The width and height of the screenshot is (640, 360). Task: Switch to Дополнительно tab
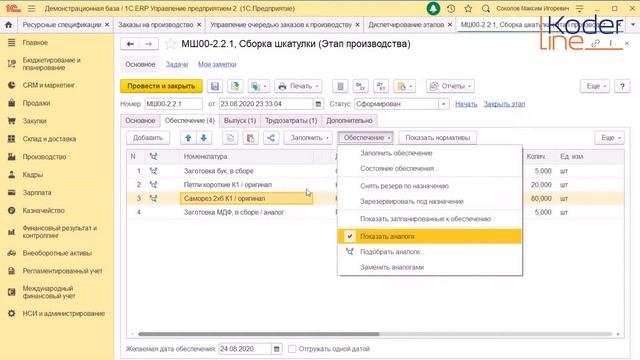coord(349,121)
